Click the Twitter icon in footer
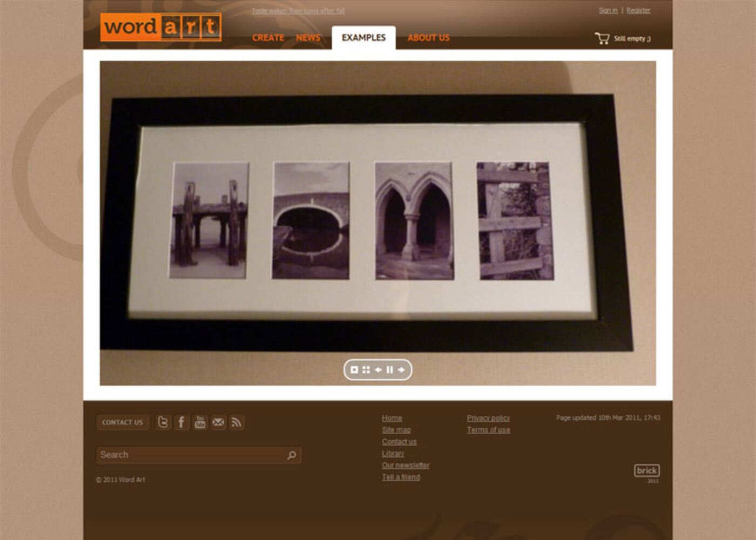 pos(163,422)
